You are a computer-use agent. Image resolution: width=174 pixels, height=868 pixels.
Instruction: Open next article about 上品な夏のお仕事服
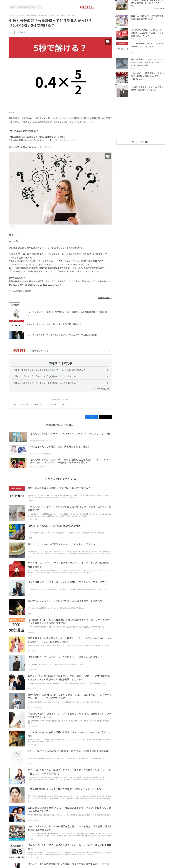pos(60,335)
